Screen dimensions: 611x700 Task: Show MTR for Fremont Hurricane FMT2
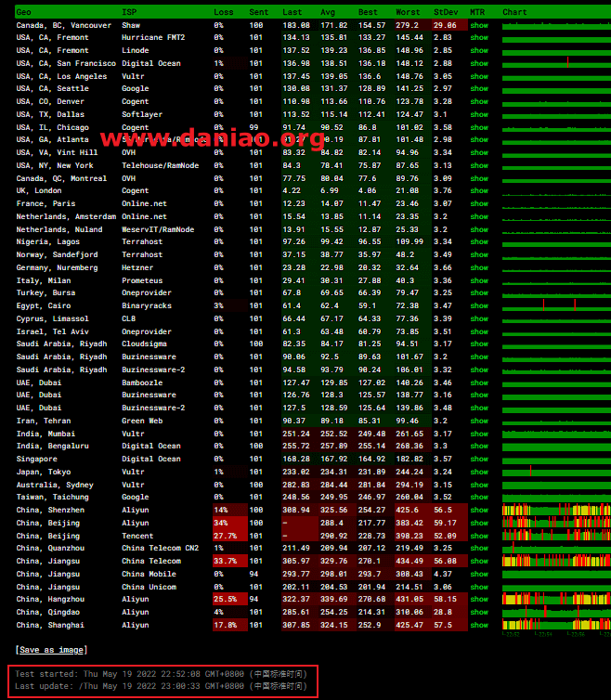(x=479, y=37)
